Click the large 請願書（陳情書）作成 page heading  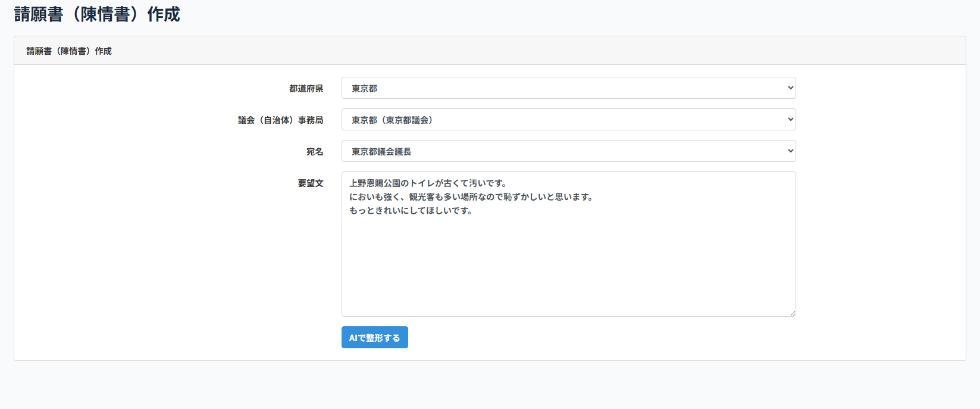click(x=97, y=14)
